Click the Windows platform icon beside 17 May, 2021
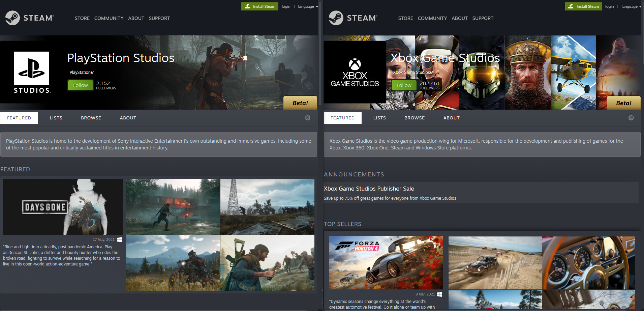Viewport: 644px width, 311px height. pos(119,239)
